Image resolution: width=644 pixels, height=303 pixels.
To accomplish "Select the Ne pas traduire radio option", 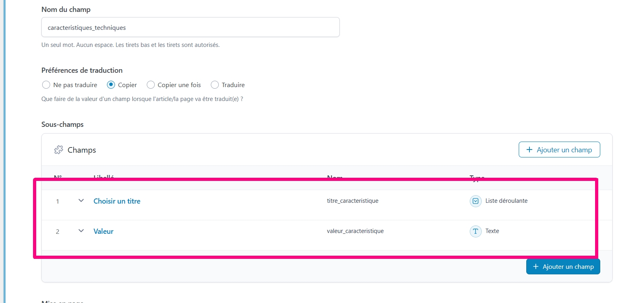I will click(46, 85).
